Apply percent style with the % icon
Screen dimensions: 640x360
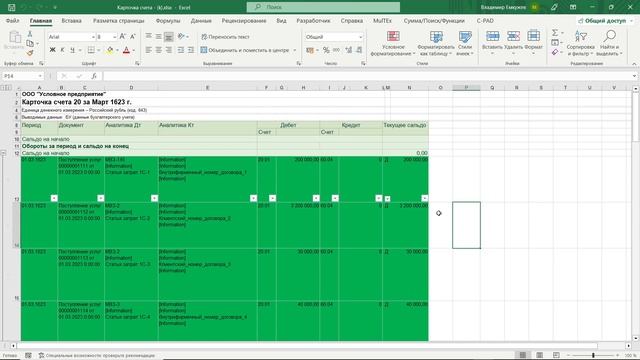pos(326,50)
